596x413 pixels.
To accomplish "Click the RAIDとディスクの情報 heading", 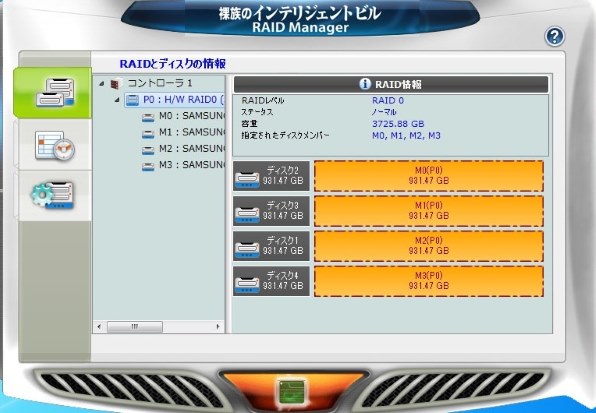I will point(173,64).
